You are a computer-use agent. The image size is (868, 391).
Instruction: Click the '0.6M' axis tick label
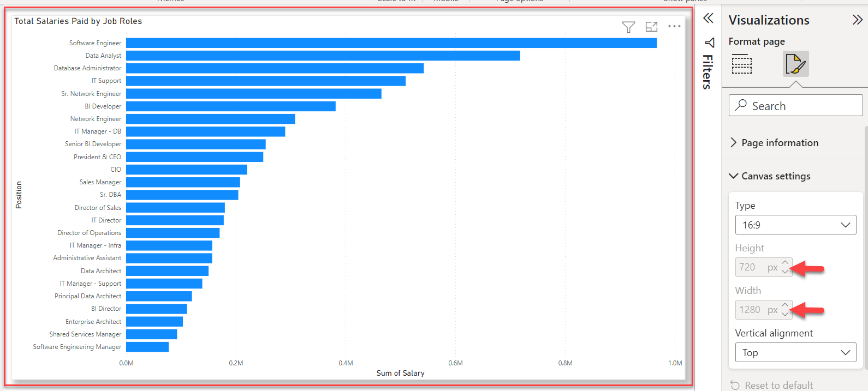(x=455, y=363)
